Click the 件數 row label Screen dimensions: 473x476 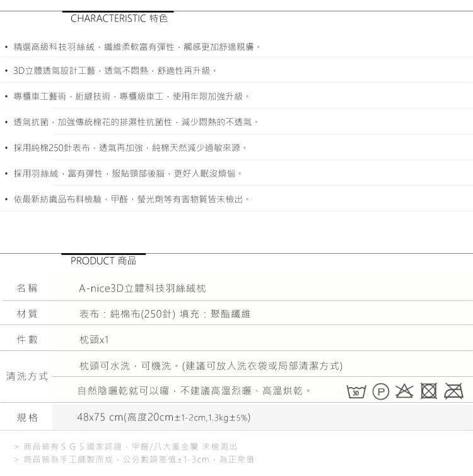click(27, 340)
